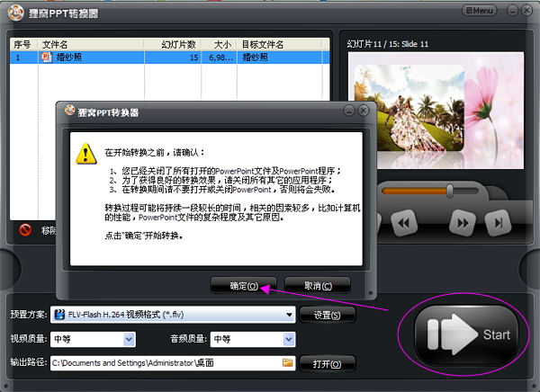Viewport: 540px width, 392px height.
Task: Click the 幻灯片数 column header
Action: (x=173, y=44)
